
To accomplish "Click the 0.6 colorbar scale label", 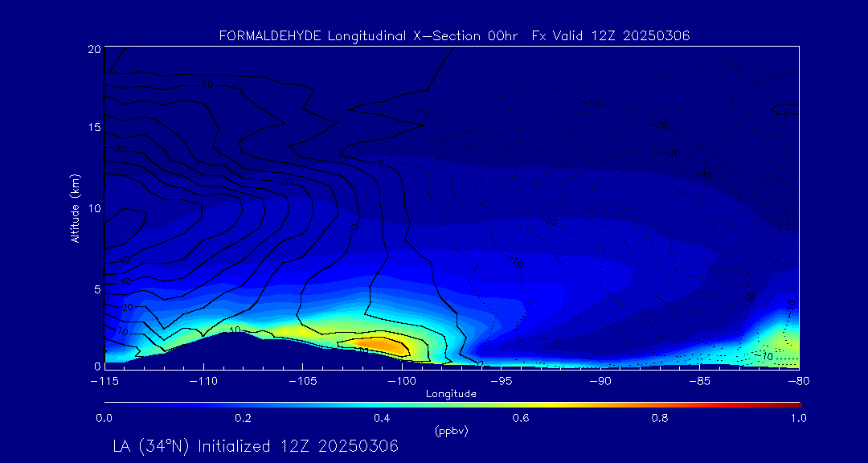I will pyautogui.click(x=521, y=419).
